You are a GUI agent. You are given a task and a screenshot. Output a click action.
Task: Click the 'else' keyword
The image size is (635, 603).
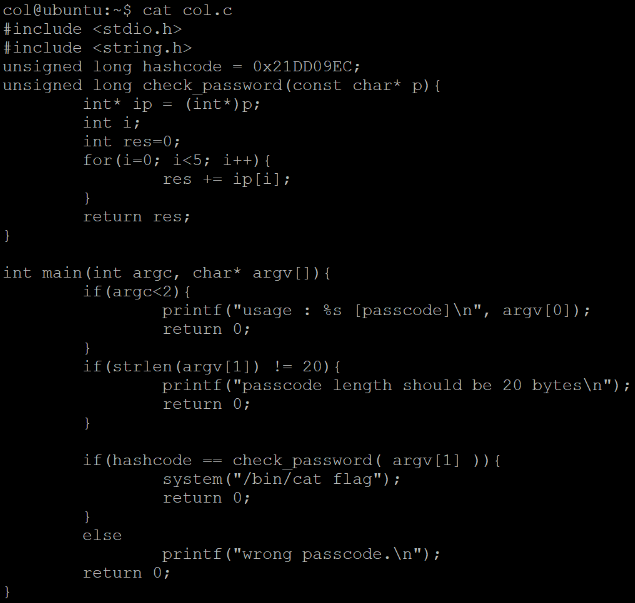[x=102, y=535]
